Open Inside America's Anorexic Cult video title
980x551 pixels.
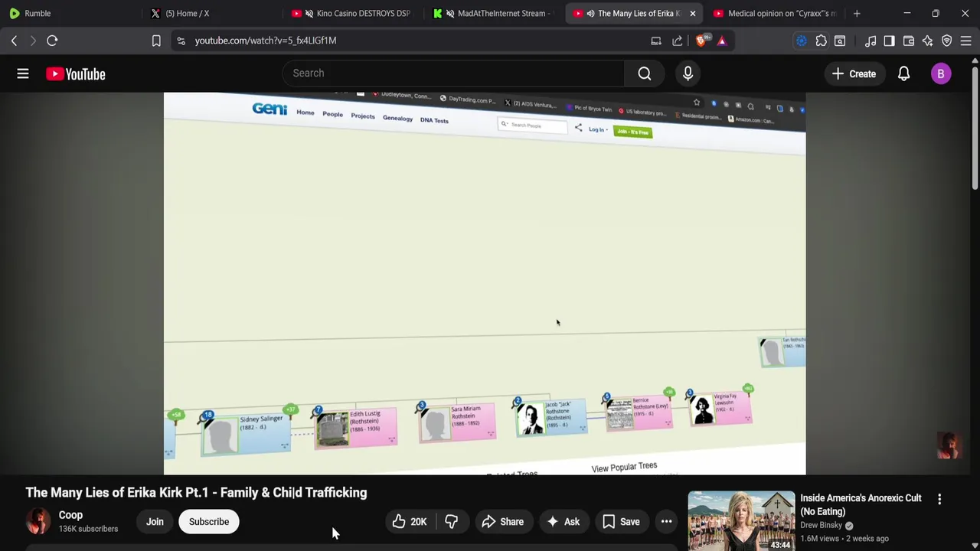[x=861, y=505]
